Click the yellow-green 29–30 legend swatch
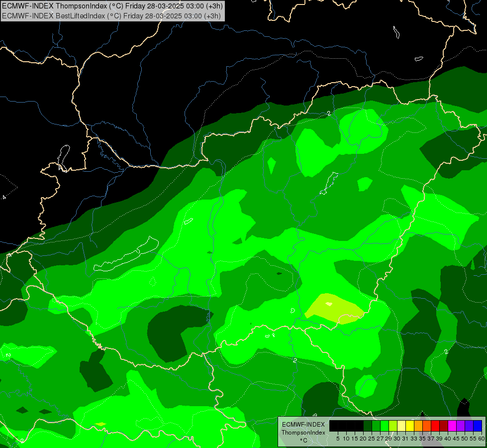 (393, 426)
